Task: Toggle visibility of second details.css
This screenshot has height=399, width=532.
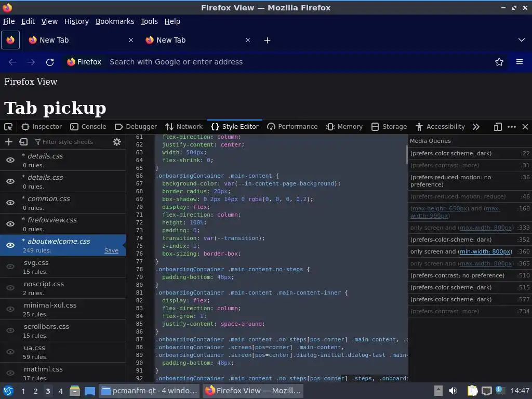Action: [x=10, y=181]
